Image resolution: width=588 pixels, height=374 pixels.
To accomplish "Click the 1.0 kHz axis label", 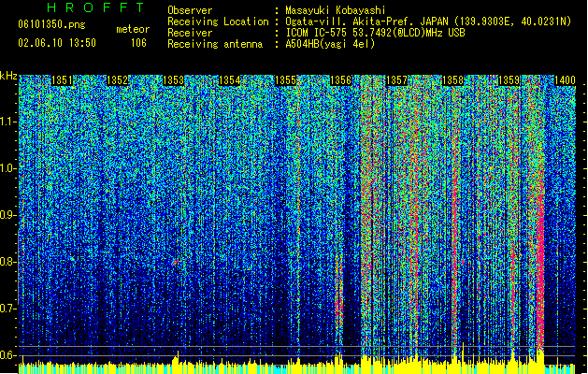I will coord(8,168).
